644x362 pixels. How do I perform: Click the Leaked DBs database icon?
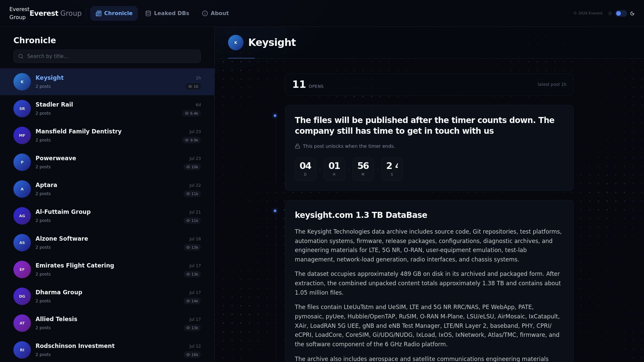(x=148, y=13)
